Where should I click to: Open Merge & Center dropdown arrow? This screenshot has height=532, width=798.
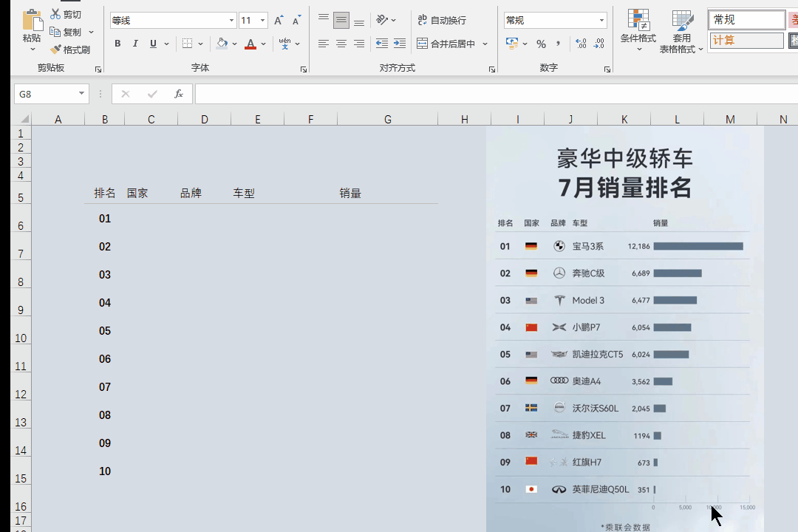coord(485,44)
